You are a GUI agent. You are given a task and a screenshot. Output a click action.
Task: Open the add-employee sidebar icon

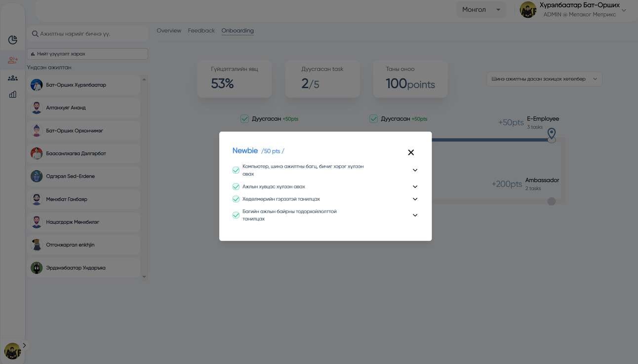(13, 60)
